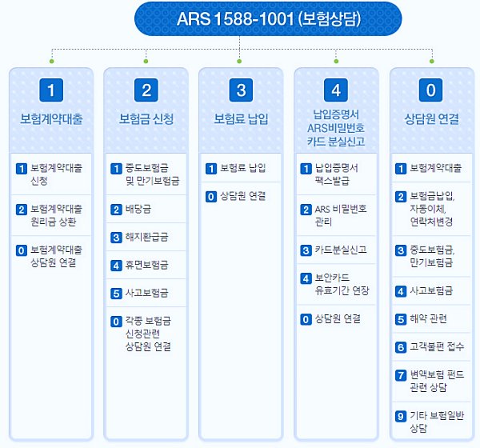Select the 보험계약대출 신청 text
This screenshot has width=480, height=448.
tap(56, 174)
